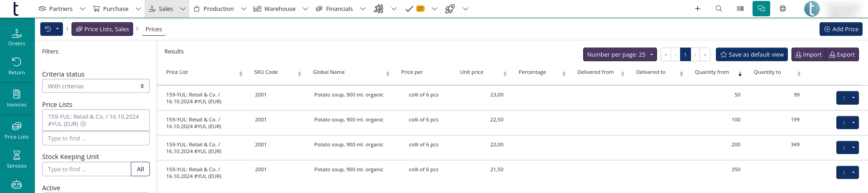The image size is (868, 193).
Task: Toggle the All button for Stock Keeping Unit
Action: (x=140, y=169)
